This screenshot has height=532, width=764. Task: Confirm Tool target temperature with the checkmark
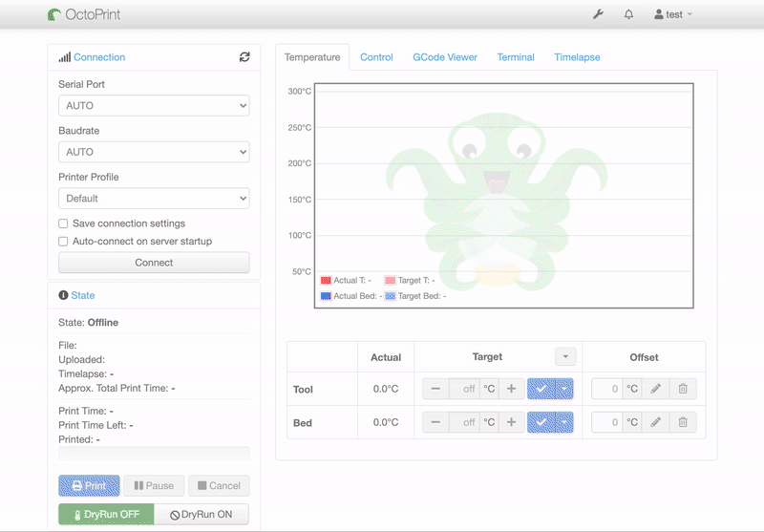pos(541,389)
